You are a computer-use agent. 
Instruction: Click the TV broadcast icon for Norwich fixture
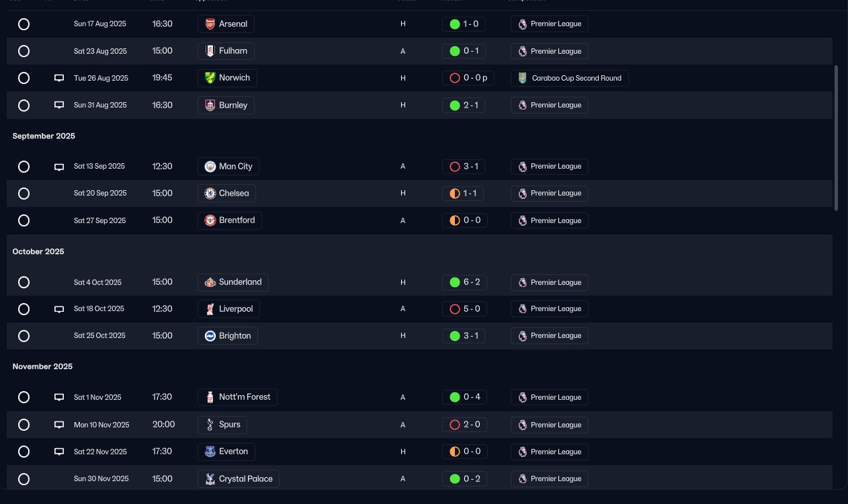pos(59,78)
